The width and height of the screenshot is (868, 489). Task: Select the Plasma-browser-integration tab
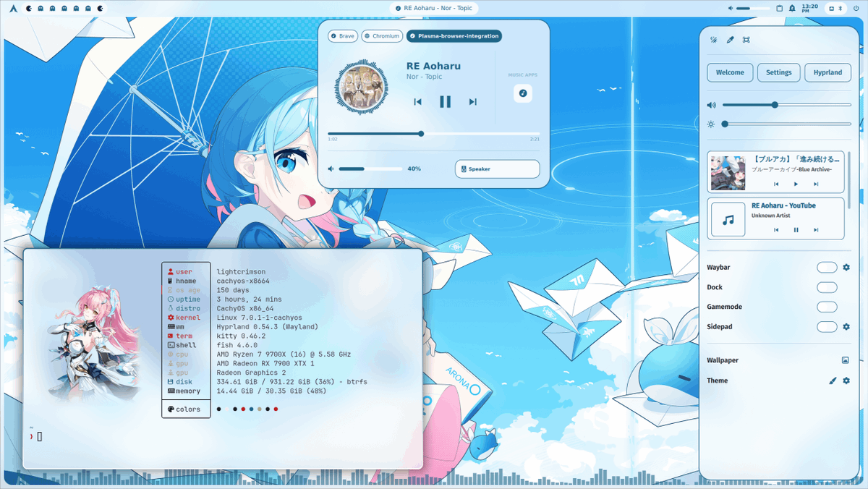pyautogui.click(x=454, y=35)
